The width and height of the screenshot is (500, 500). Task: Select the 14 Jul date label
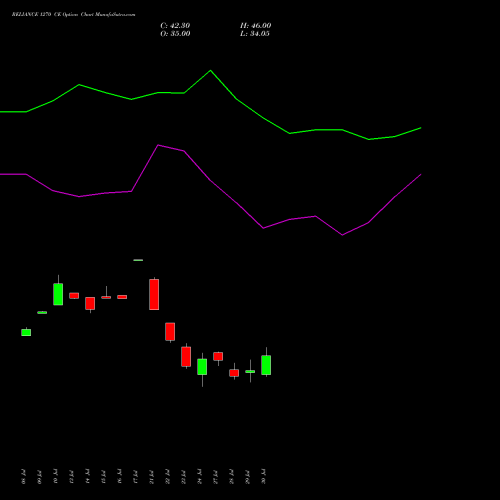point(87,477)
